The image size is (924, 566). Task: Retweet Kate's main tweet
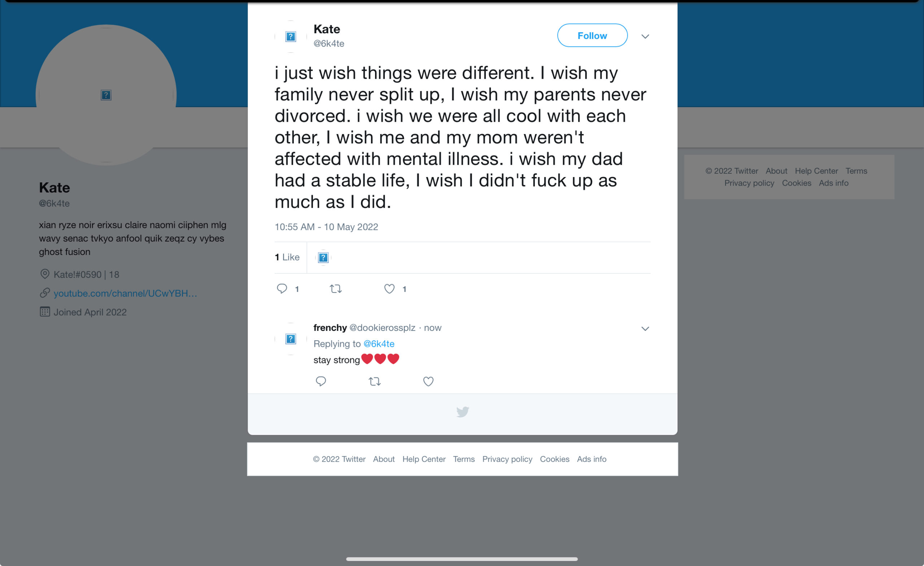tap(336, 289)
